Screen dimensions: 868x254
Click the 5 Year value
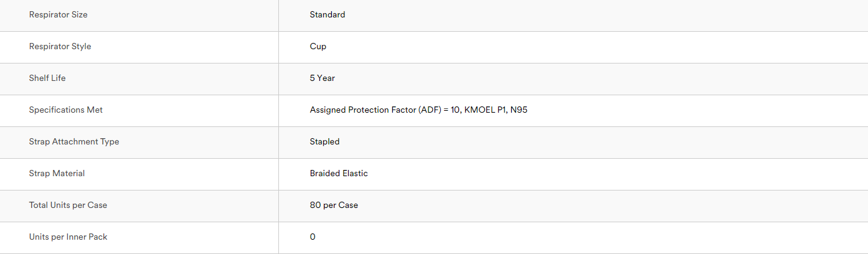(x=323, y=78)
